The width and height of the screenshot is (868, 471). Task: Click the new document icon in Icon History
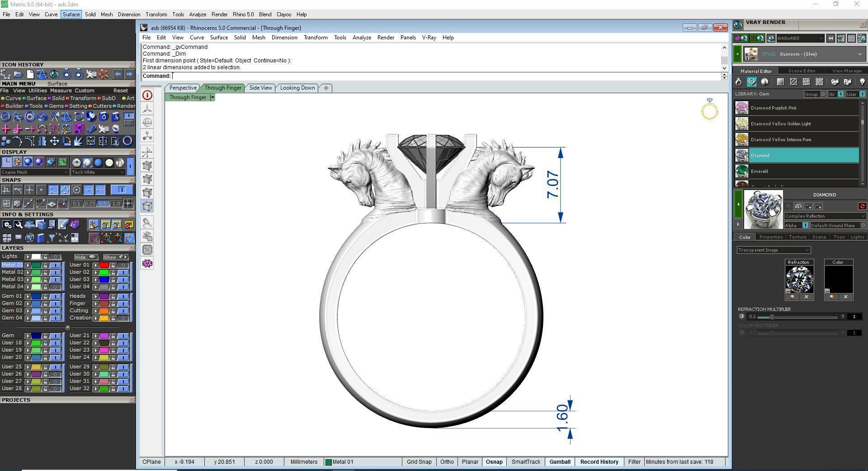click(30, 74)
